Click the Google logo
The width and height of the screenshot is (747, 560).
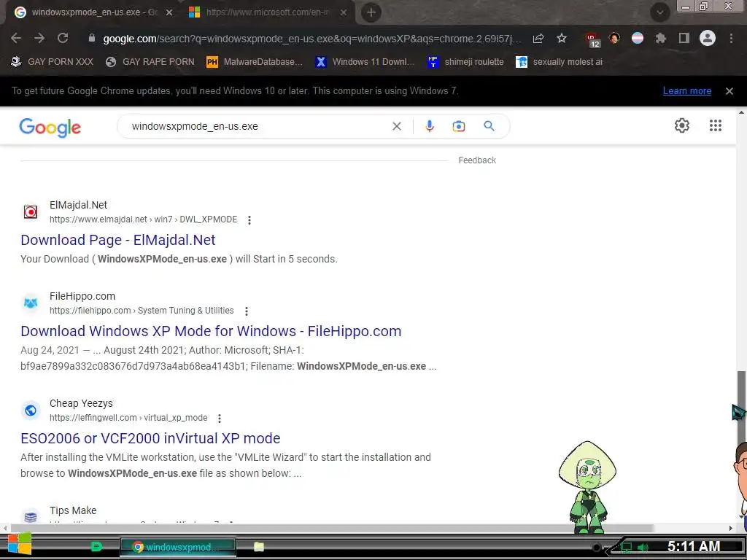pos(50,127)
